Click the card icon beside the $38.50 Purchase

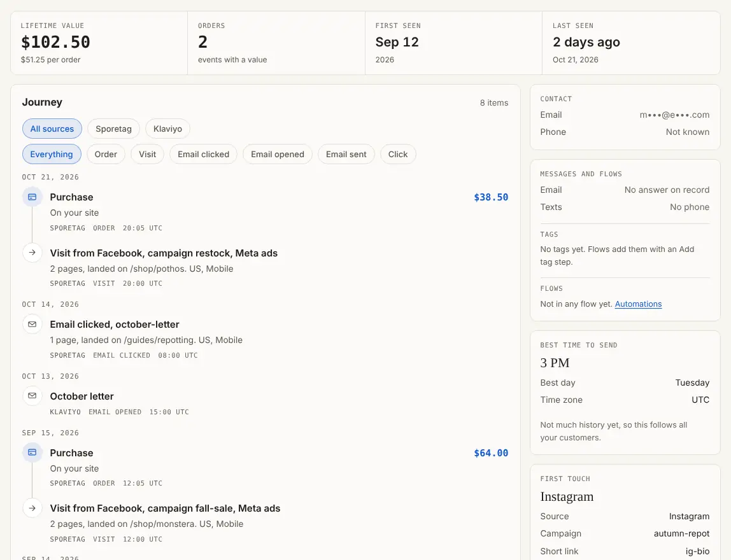[x=32, y=197]
